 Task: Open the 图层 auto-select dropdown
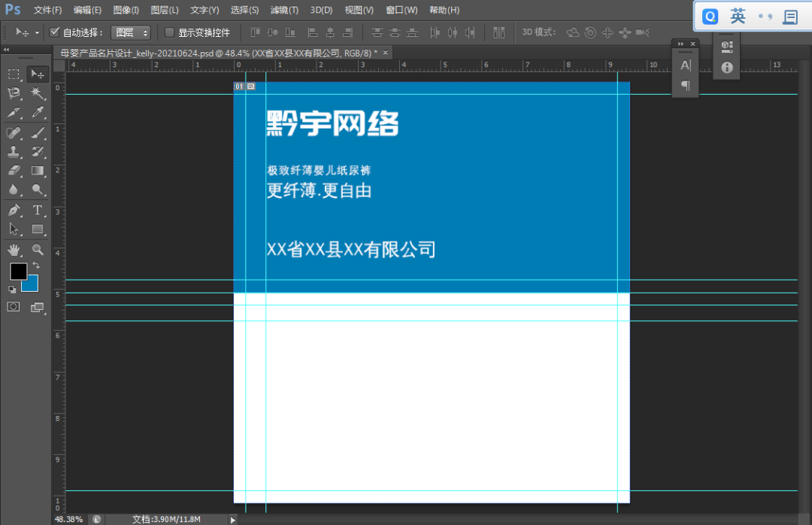pyautogui.click(x=130, y=32)
